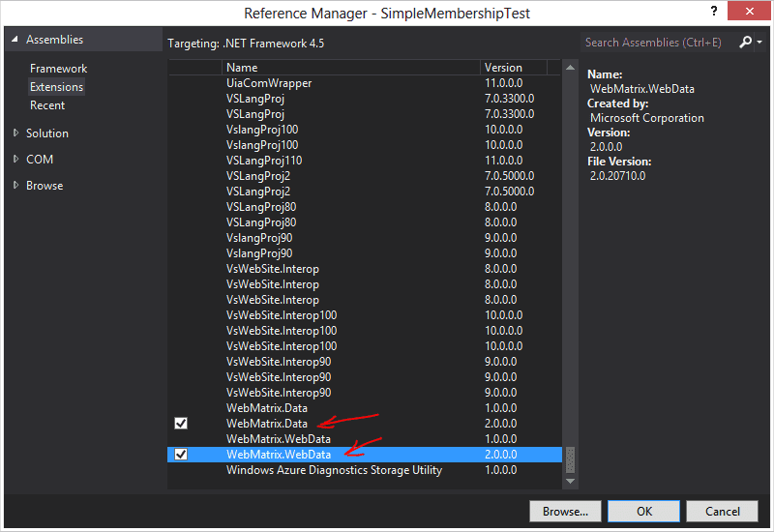Click the list scrollbar down arrow
The height and width of the screenshot is (532, 774).
click(570, 480)
